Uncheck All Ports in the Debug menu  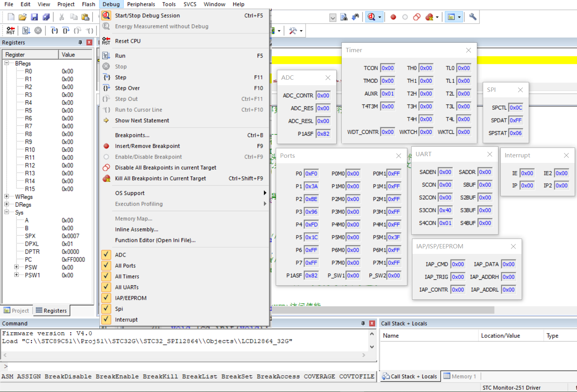106,266
